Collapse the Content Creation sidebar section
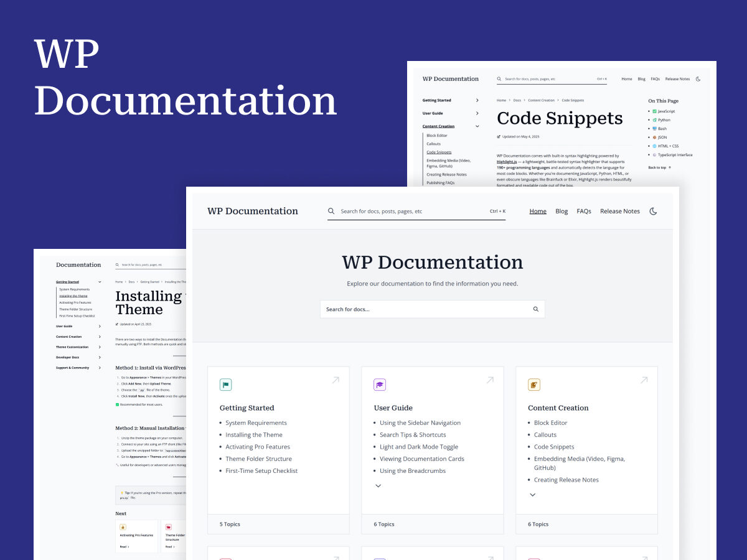This screenshot has width=747, height=560. click(478, 126)
